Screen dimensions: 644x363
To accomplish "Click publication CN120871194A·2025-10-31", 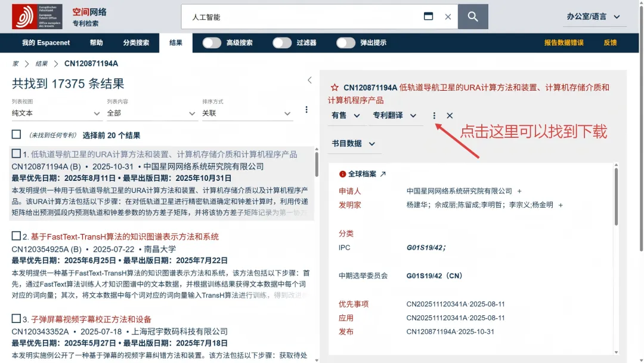I will [x=450, y=332].
